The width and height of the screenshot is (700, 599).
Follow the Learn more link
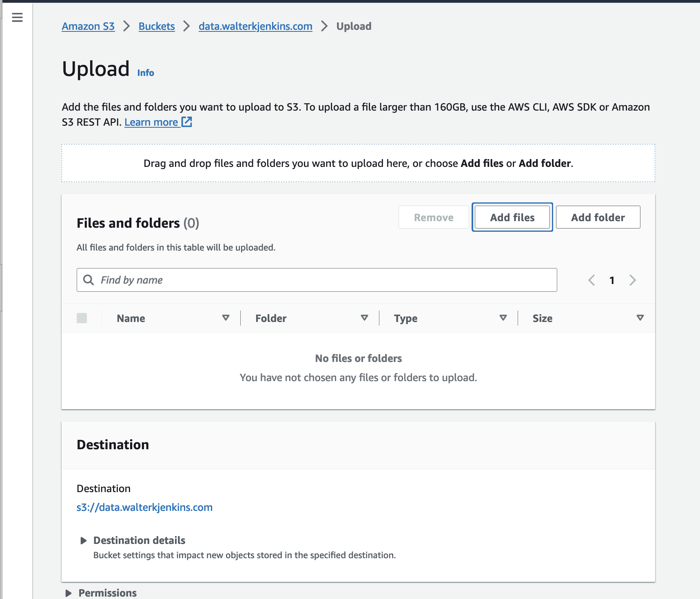tap(151, 122)
